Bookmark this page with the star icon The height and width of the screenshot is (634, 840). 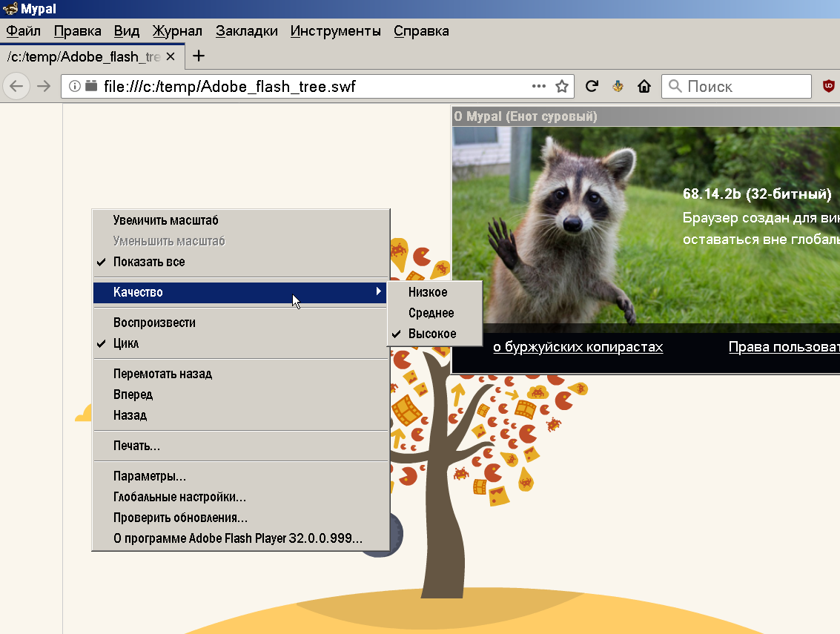pos(561,86)
